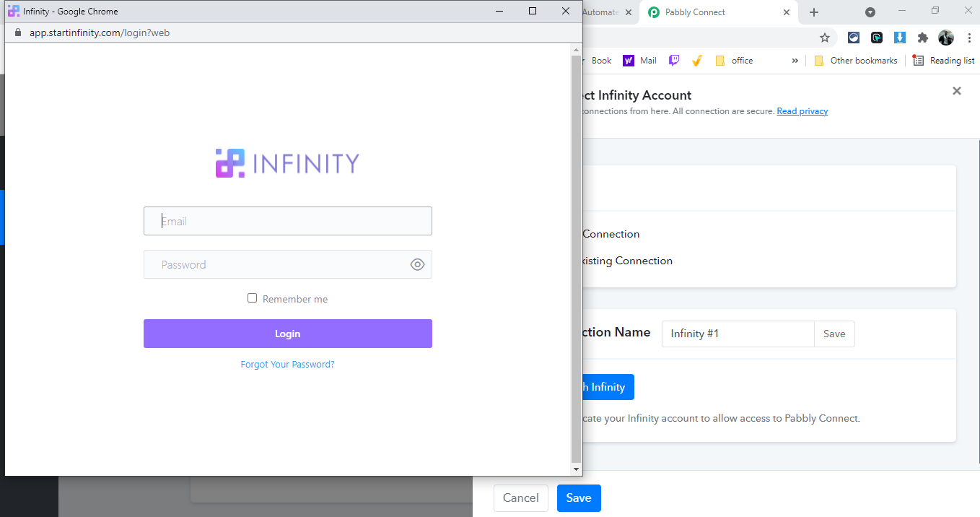Tick the Remember me checkbox
This screenshot has height=517, width=980.
(x=252, y=298)
